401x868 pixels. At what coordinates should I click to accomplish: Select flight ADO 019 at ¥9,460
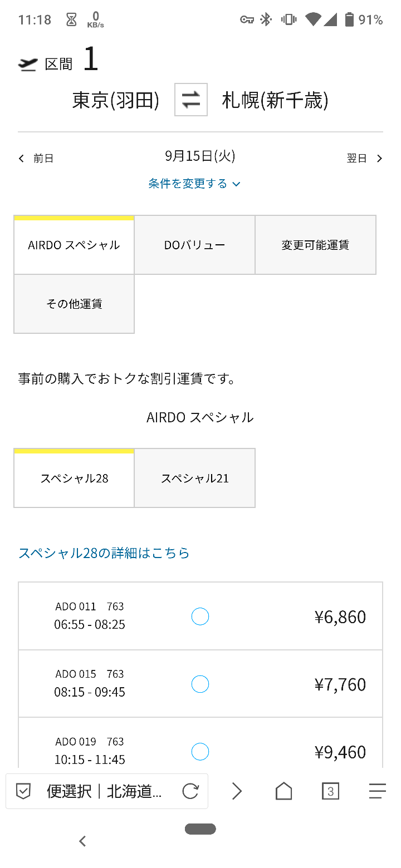200,752
